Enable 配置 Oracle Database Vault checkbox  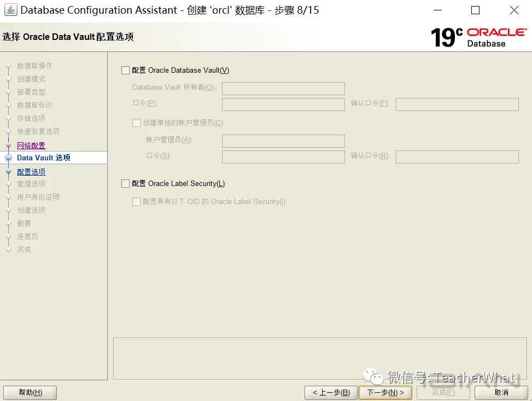126,70
